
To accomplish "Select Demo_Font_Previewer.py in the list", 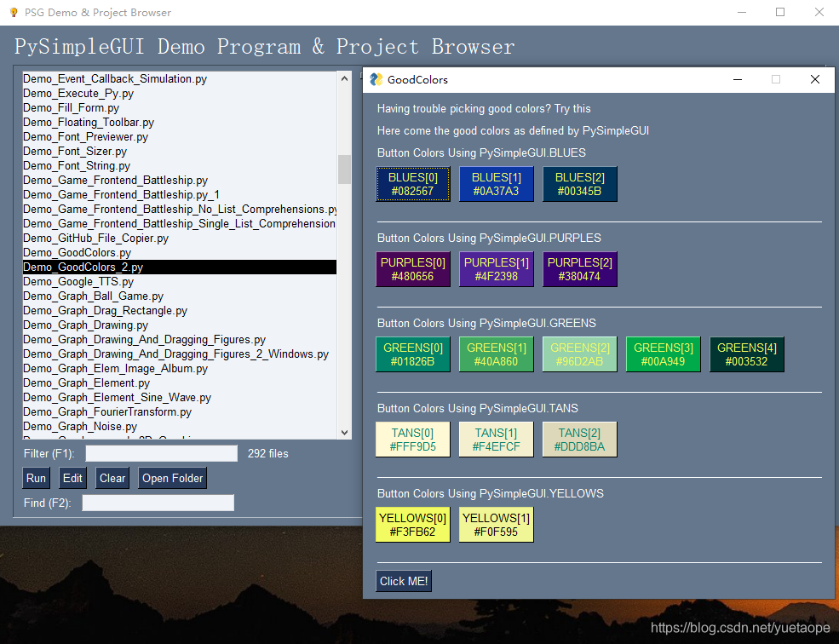I will point(179,136).
